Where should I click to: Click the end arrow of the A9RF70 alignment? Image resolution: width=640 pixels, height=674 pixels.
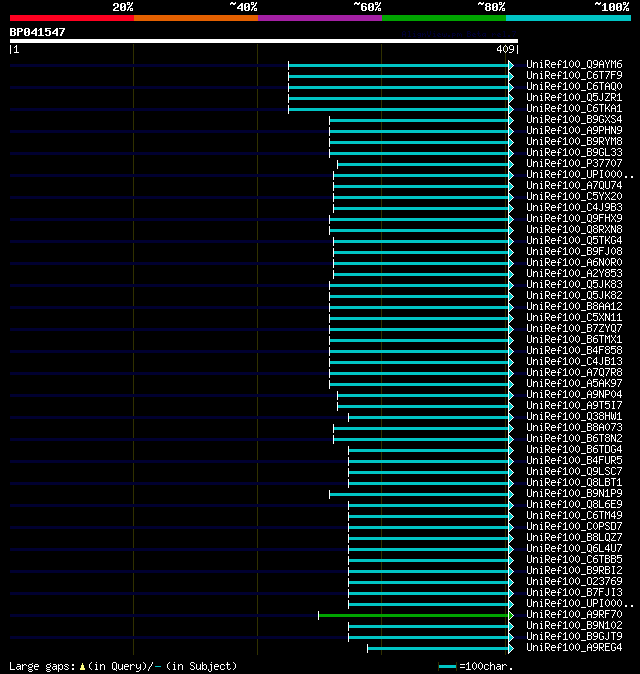(511, 616)
